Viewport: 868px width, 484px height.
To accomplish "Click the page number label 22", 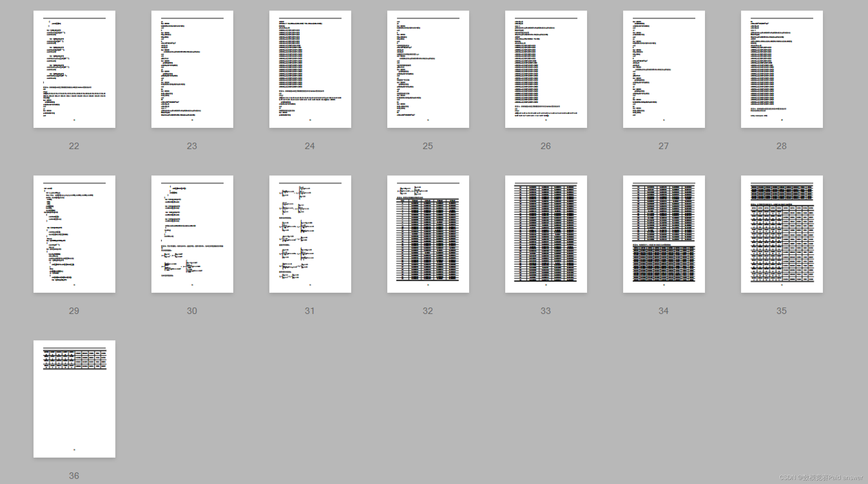I will pos(74,146).
